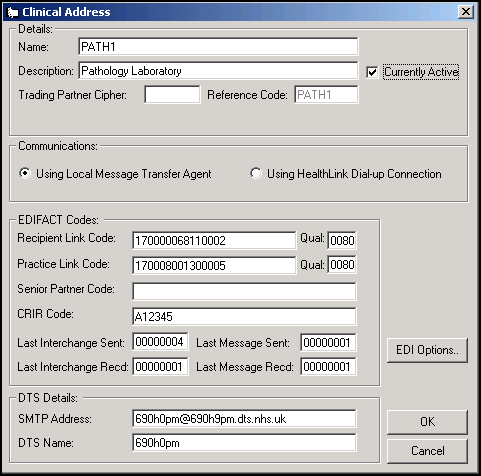Viewport: 481px width, 476px height.
Task: Click the Recipient Link Code field
Action: tap(214, 240)
